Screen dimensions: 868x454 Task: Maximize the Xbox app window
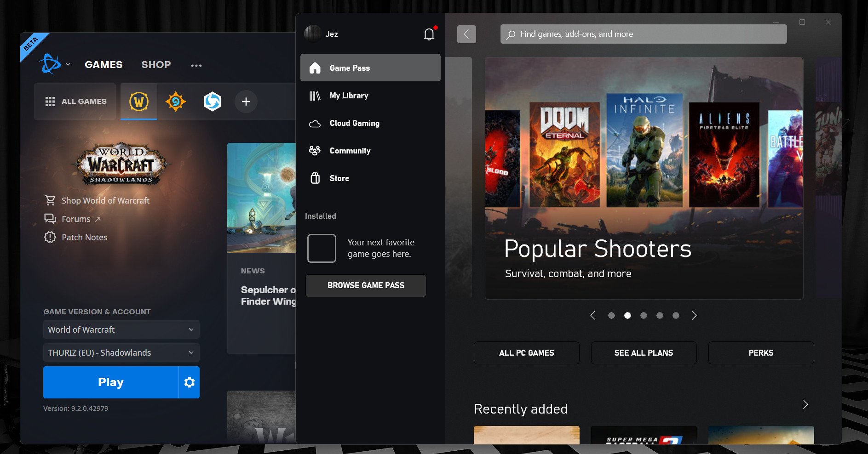point(802,22)
